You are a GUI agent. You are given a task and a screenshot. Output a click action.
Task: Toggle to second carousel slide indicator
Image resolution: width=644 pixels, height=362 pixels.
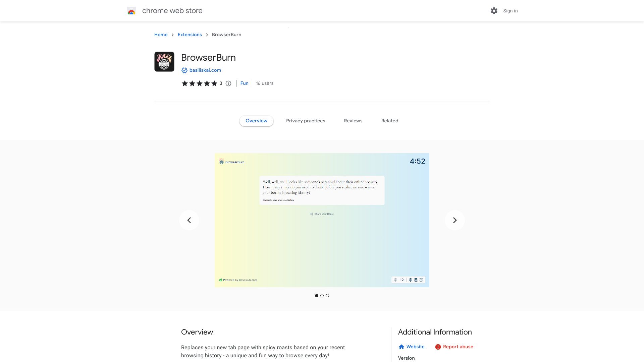(x=322, y=295)
